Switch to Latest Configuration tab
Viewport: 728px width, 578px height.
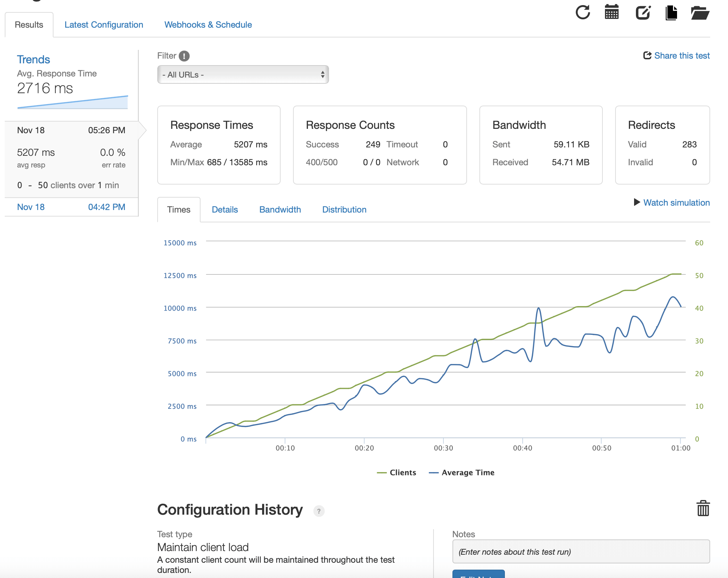coord(104,25)
